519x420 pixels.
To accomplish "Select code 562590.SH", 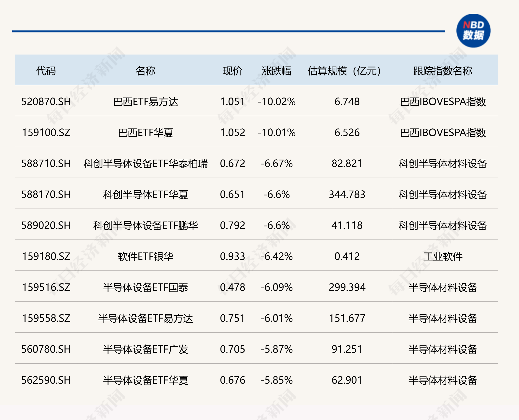I will pos(46,380).
